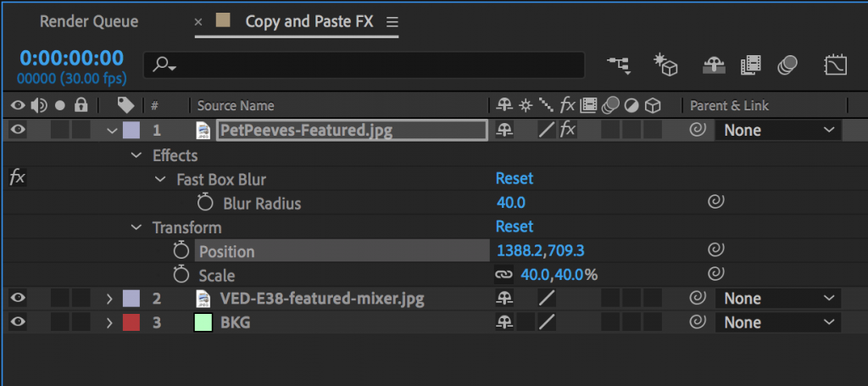Viewport: 868px width, 386px height.
Task: Expand the BKG layer
Action: tap(109, 322)
